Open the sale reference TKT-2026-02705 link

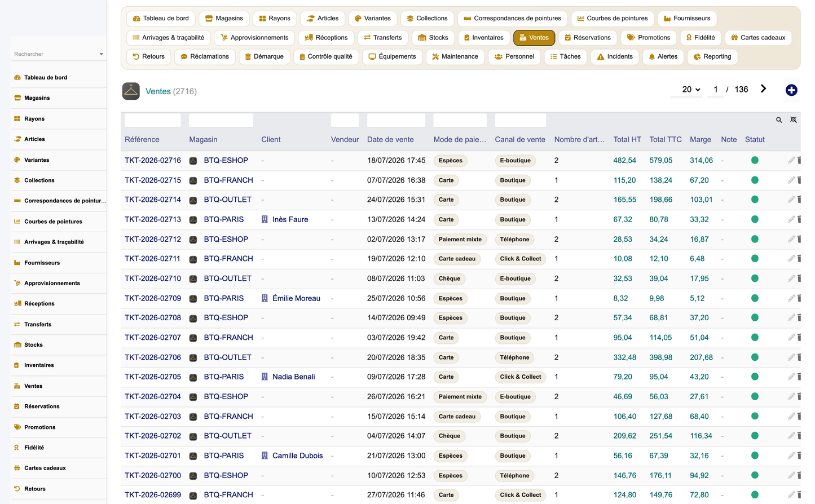pos(153,377)
